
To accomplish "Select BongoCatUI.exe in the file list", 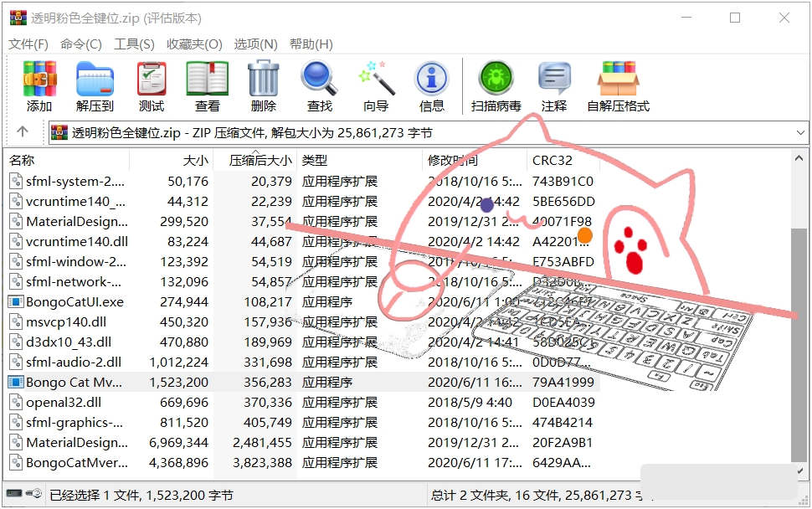I will (75, 301).
